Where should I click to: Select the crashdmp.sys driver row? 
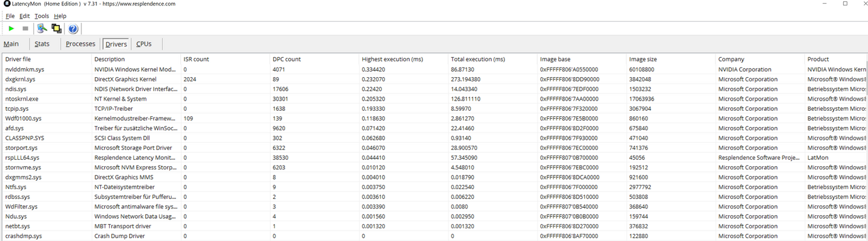pyautogui.click(x=434, y=236)
